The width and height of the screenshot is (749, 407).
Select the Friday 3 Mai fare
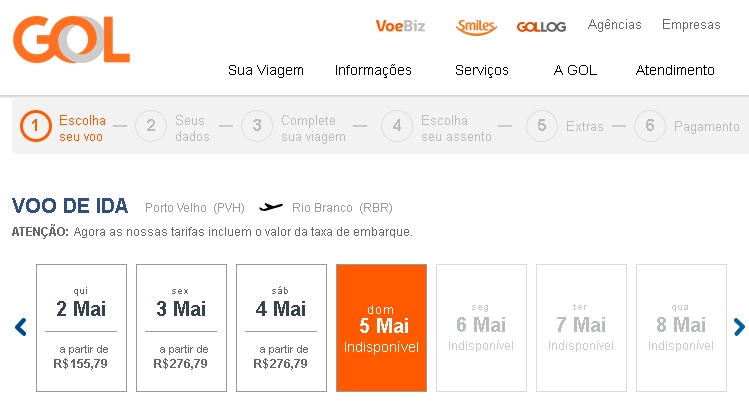coord(181,327)
